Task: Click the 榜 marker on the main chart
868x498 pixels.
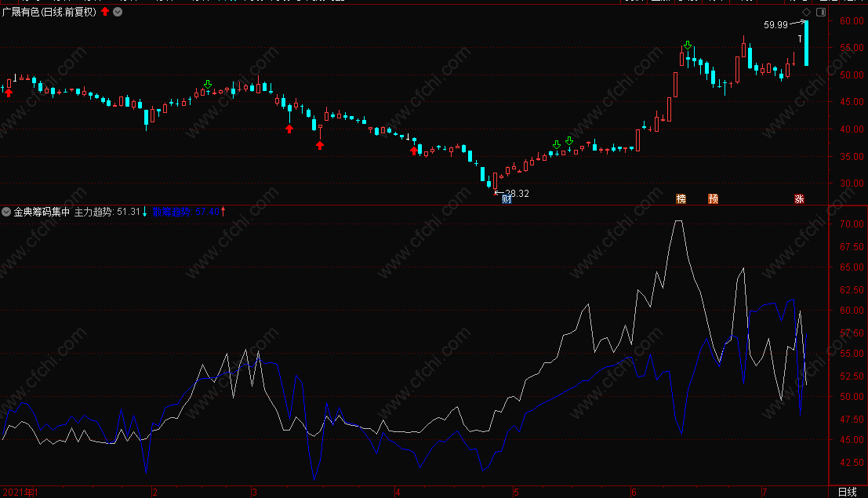Action: coord(681,199)
